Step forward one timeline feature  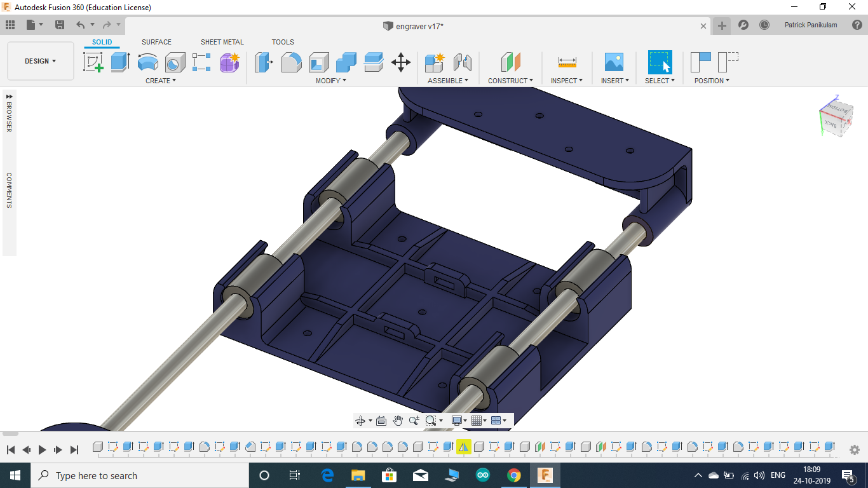coord(58,450)
